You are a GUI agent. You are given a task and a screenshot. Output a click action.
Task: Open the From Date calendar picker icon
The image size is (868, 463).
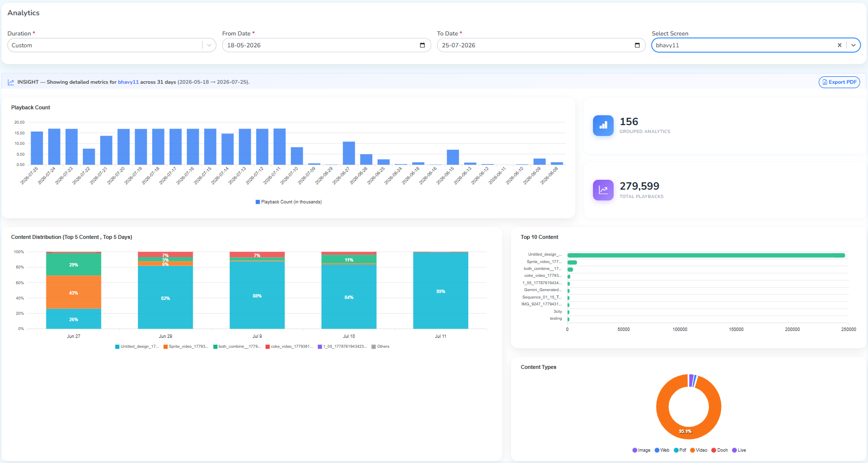pyautogui.click(x=422, y=45)
